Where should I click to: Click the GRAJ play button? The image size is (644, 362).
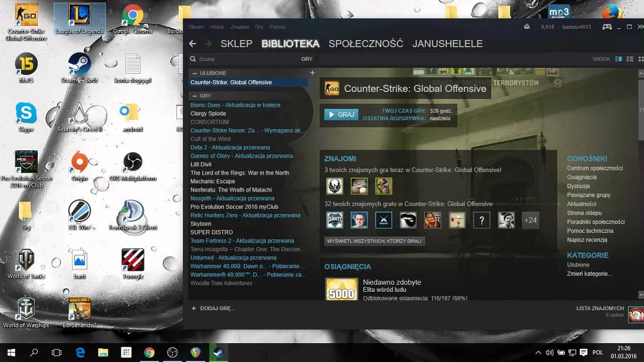[341, 114]
